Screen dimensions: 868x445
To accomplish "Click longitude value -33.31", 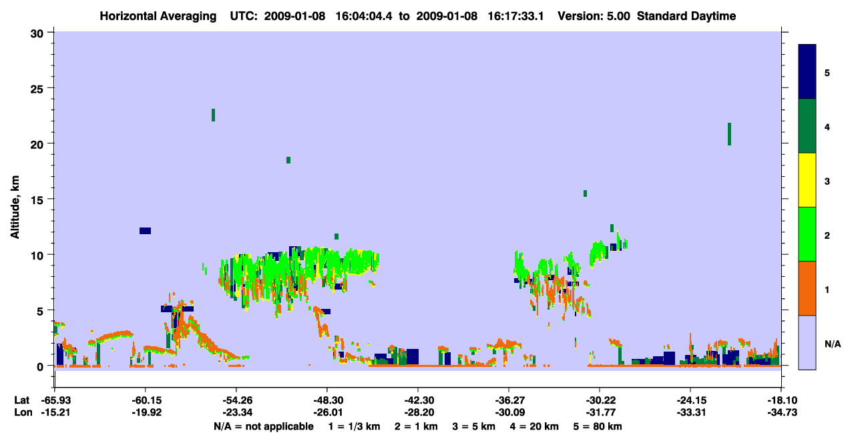I will point(690,412).
